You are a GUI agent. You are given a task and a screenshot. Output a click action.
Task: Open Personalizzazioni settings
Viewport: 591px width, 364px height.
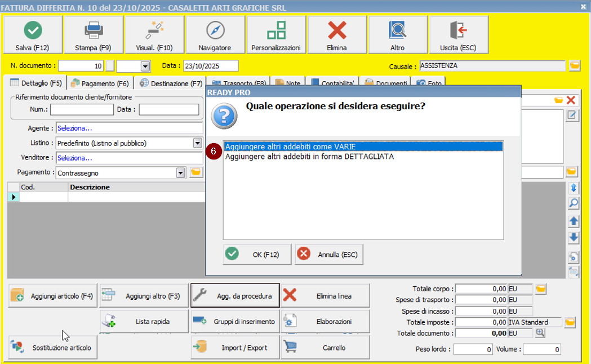[x=275, y=35]
